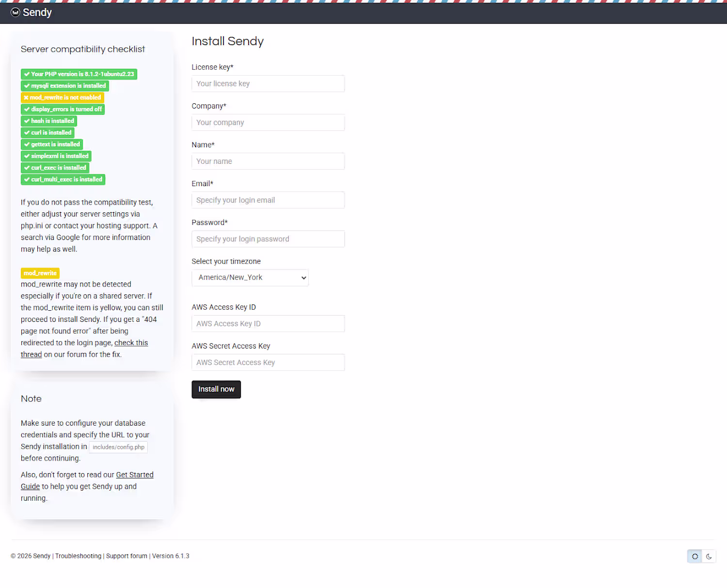Click the 'Server compatibility checklist' heading
727x588 pixels.
pos(83,49)
